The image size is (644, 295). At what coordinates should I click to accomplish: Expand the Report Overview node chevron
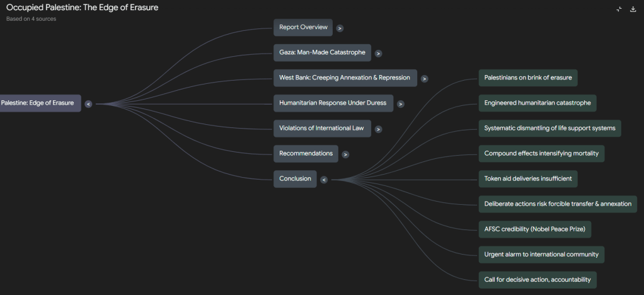[x=340, y=28]
